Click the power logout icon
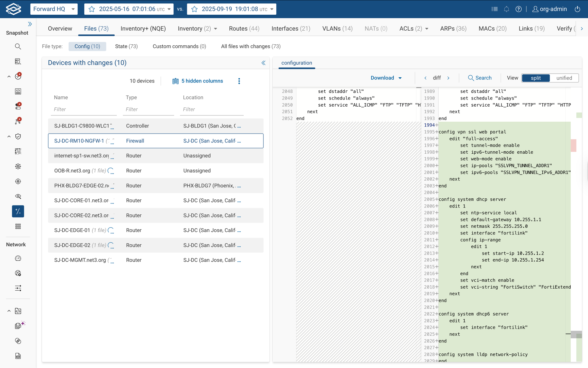 [x=577, y=9]
